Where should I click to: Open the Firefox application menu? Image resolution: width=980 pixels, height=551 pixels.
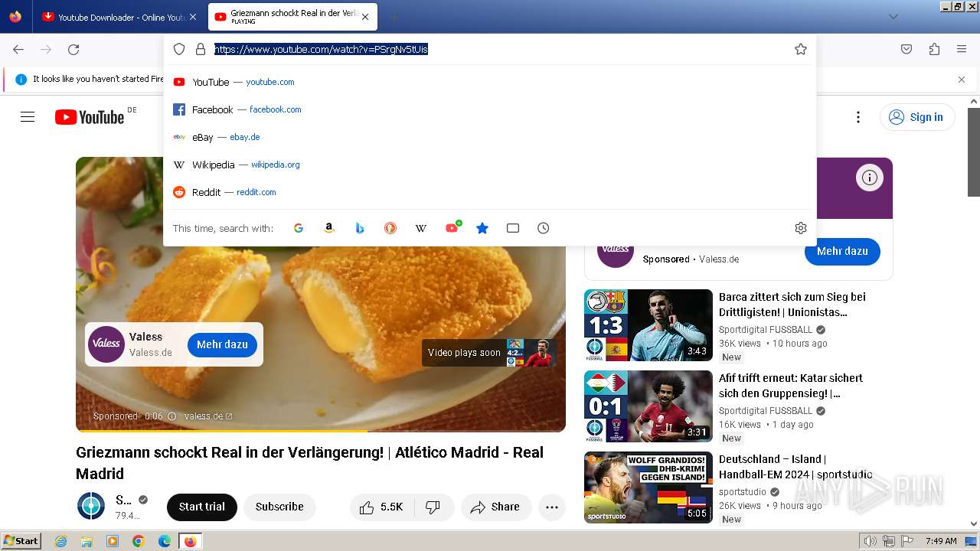point(962,49)
